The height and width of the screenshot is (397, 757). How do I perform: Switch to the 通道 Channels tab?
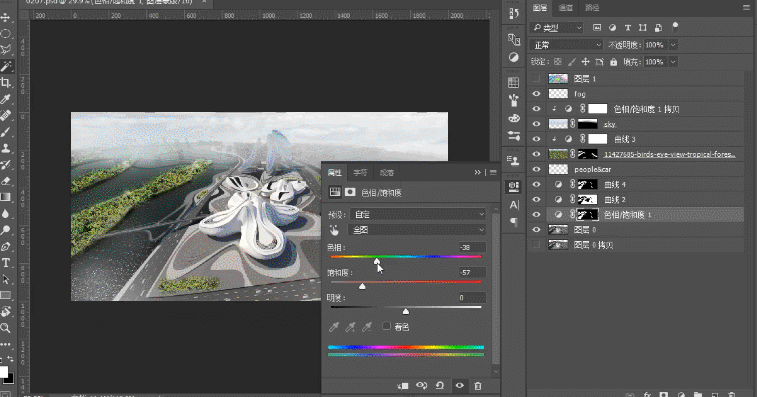coord(566,7)
